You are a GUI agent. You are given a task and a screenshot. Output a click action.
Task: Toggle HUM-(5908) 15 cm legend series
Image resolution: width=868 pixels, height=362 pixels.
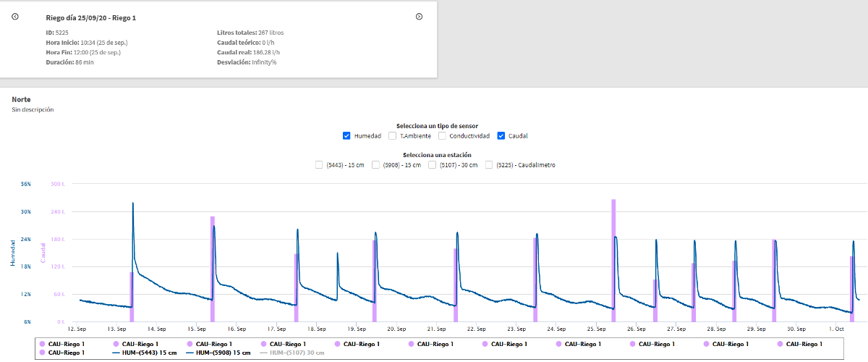pos(218,353)
